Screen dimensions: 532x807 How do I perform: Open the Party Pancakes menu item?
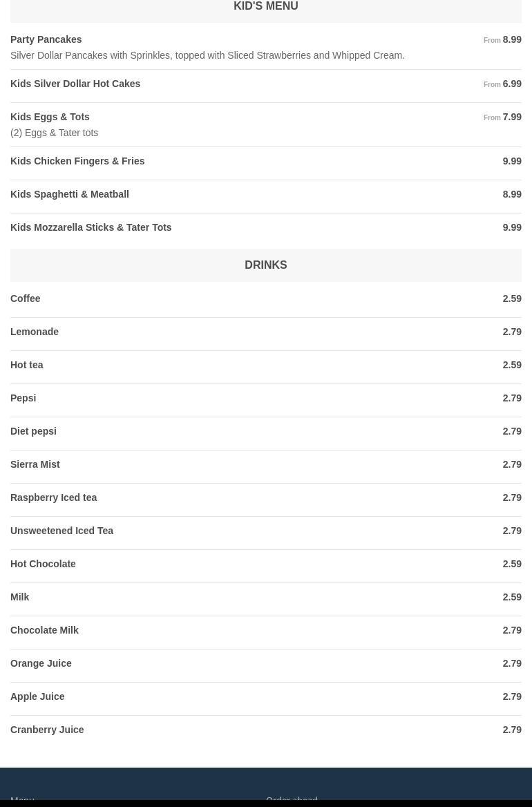tap(46, 39)
